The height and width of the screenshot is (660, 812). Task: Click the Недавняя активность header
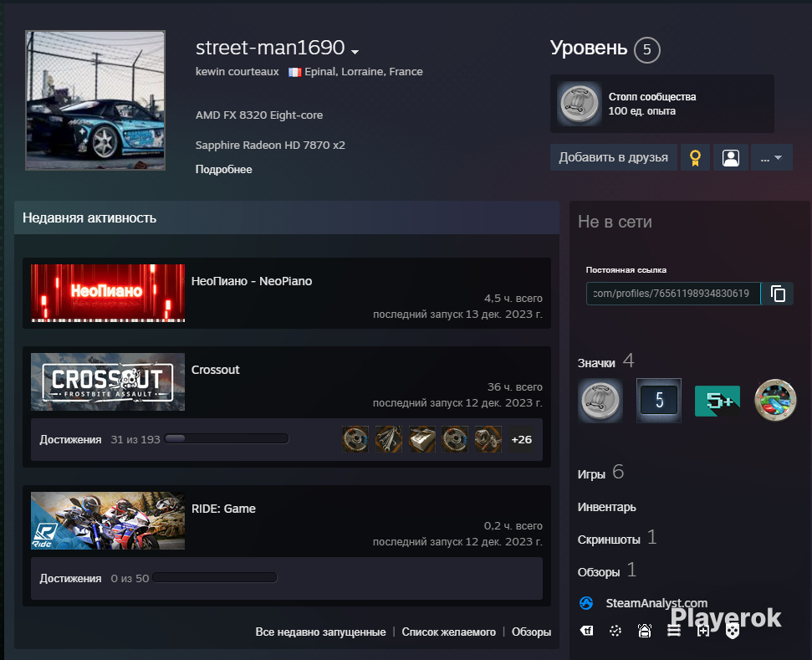click(287, 218)
